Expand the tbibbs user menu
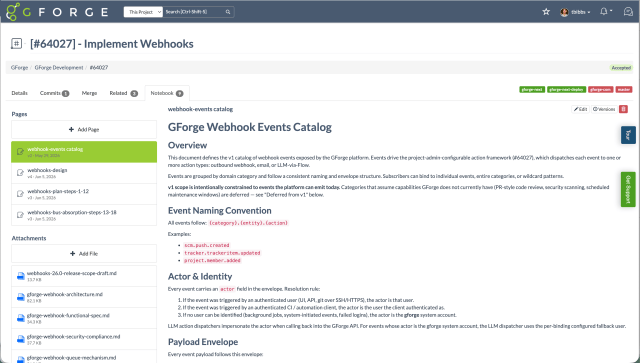Viewport: 640px width, 363px height. pos(580,12)
